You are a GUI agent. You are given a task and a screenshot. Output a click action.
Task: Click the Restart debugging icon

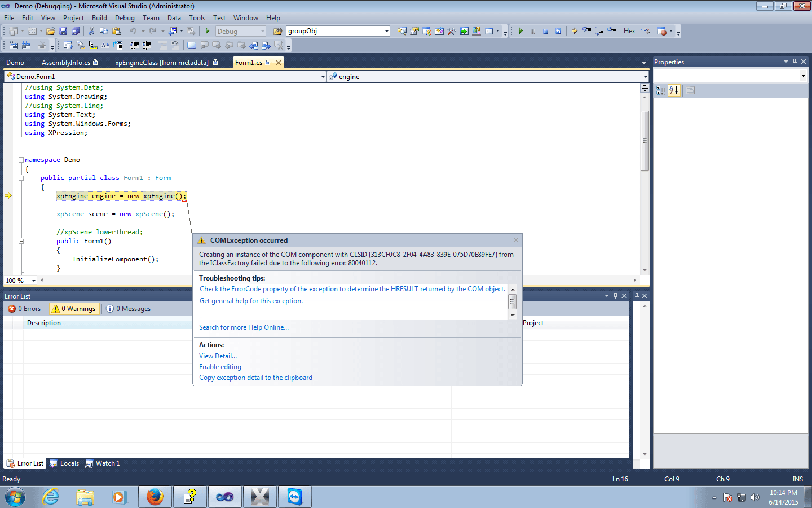pyautogui.click(x=558, y=31)
